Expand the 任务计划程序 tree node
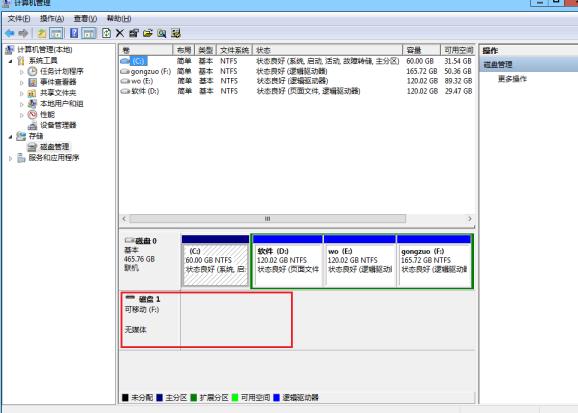Viewport: 578px width, 413px height. [x=22, y=72]
